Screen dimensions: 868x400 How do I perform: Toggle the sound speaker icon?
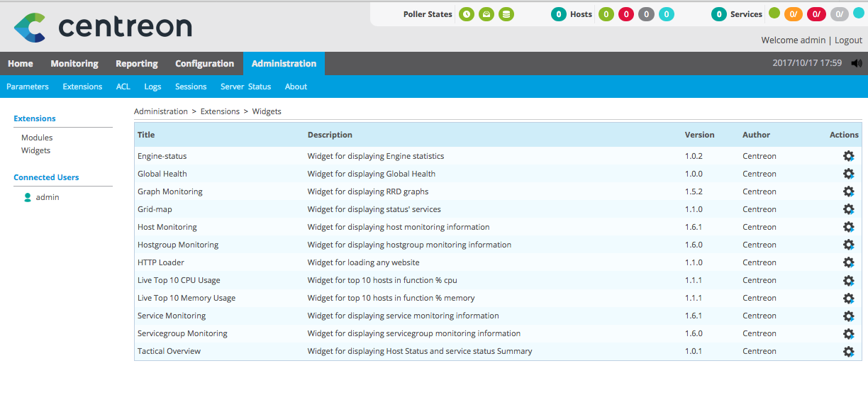[x=857, y=63]
